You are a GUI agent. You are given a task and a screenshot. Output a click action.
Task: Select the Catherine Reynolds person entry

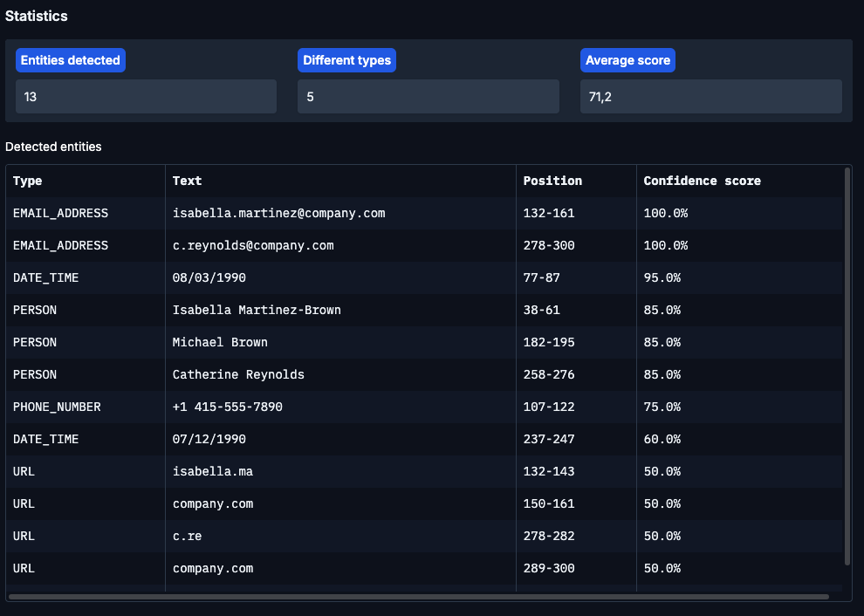[238, 374]
